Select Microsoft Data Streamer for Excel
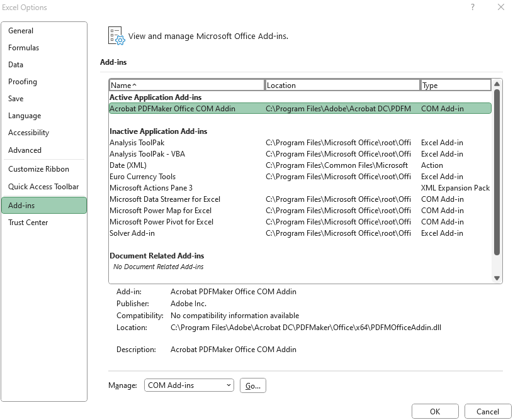513x420 pixels. 300,199
